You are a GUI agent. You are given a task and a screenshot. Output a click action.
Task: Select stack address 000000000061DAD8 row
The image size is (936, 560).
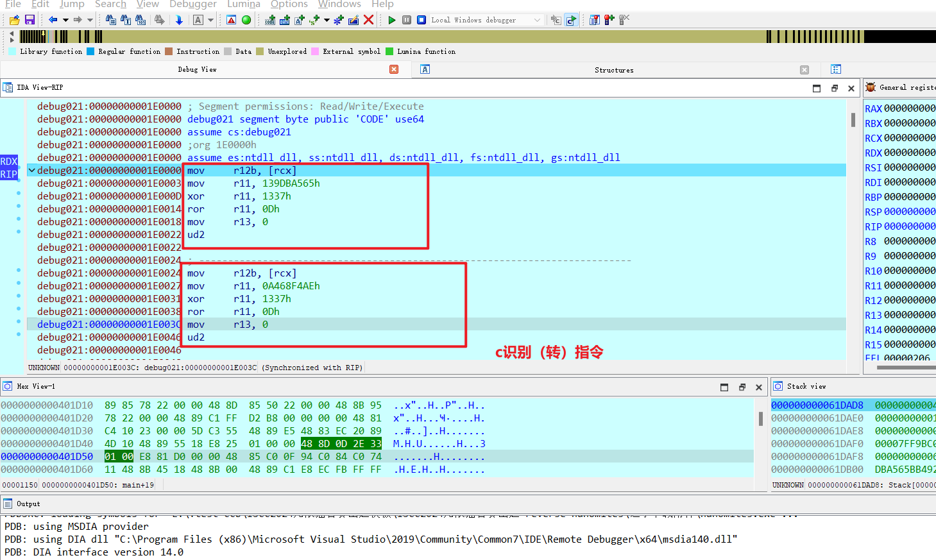853,405
